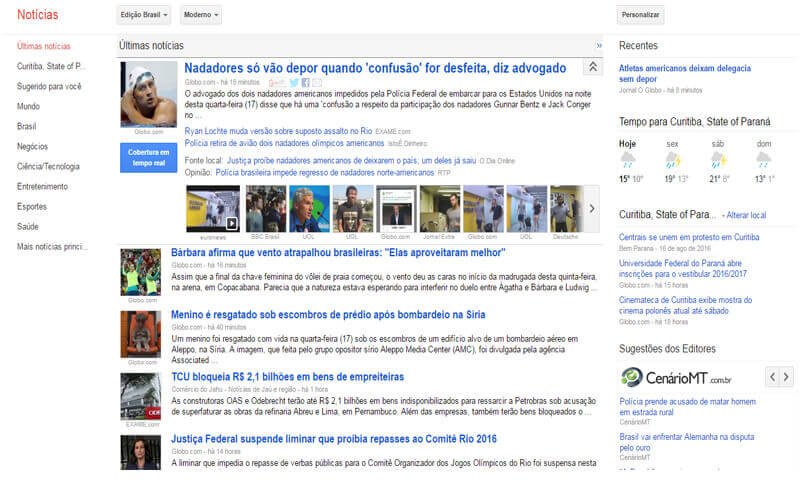Open Justiça proíbe nadadores americanos local source link
This screenshot has height=500, width=800.
tap(352, 161)
